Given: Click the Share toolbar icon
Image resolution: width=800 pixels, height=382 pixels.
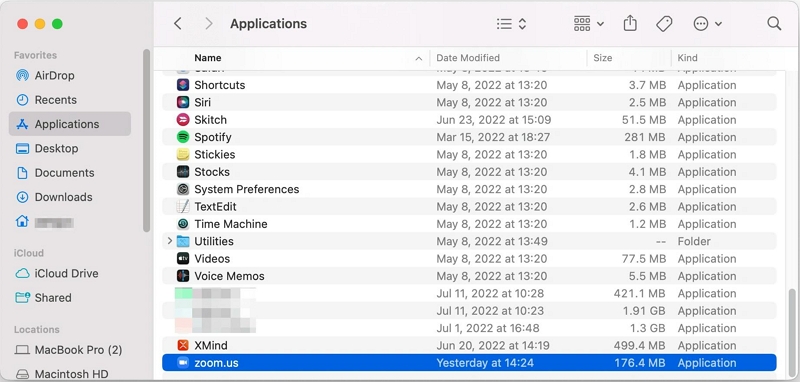Looking at the screenshot, I should 630,23.
